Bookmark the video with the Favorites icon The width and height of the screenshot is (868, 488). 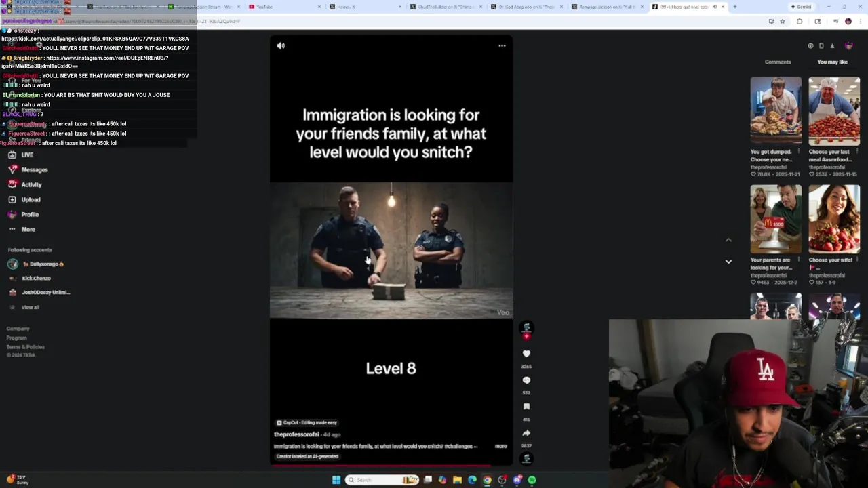(x=526, y=407)
